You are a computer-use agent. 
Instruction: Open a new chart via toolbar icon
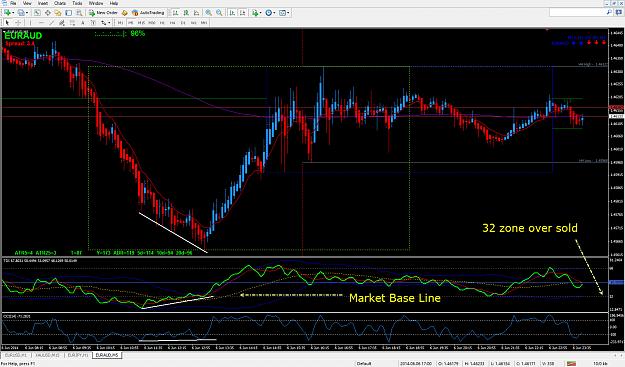click(7, 13)
